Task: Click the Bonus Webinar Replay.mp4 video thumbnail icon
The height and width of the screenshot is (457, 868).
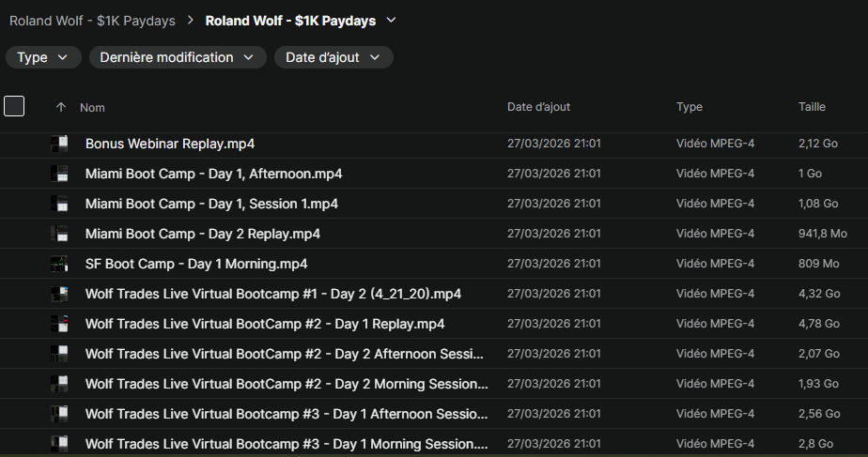Action: click(59, 144)
